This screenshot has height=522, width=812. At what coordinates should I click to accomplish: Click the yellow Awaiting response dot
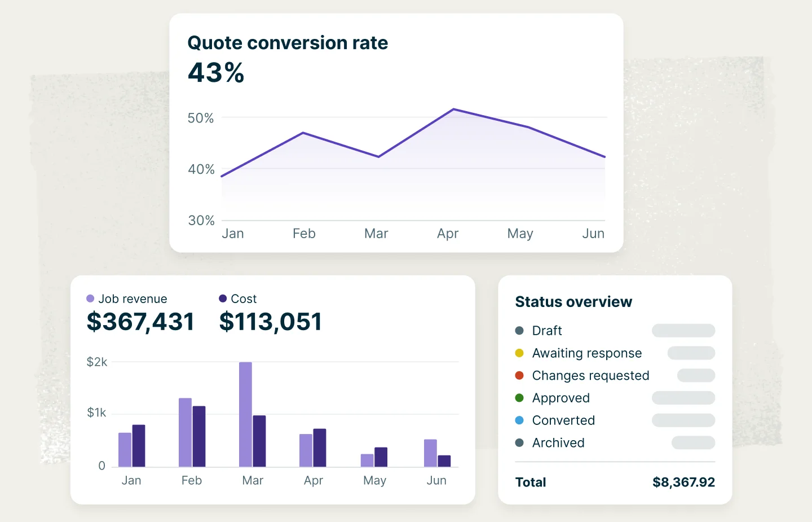519,353
